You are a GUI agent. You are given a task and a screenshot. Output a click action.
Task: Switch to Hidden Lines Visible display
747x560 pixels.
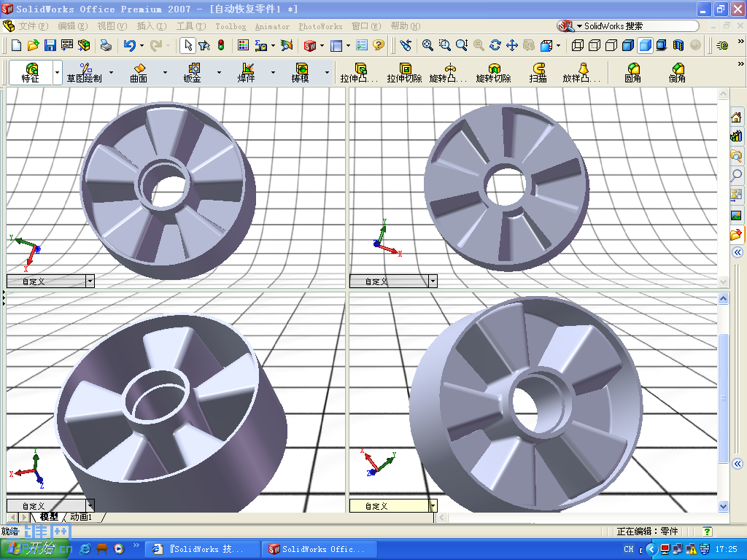(595, 45)
